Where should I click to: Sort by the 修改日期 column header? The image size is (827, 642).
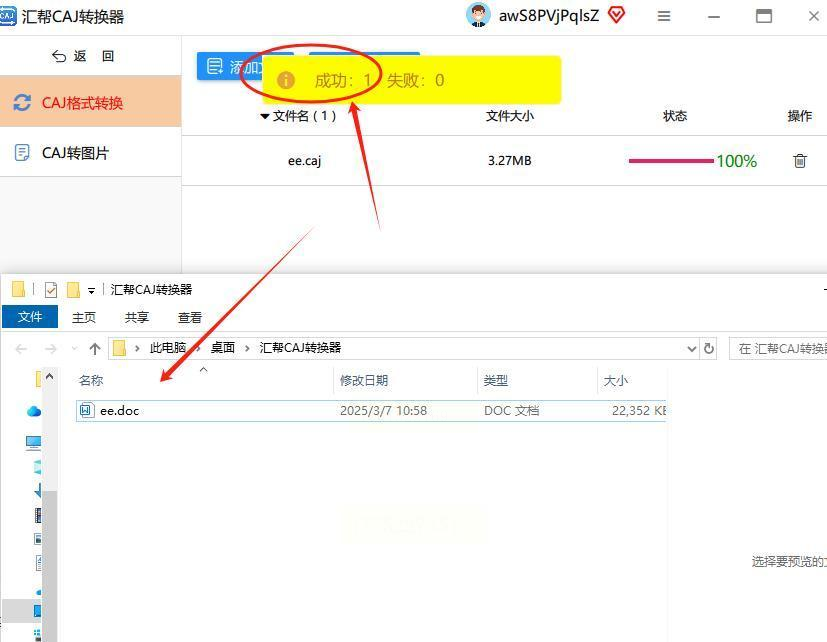(364, 380)
